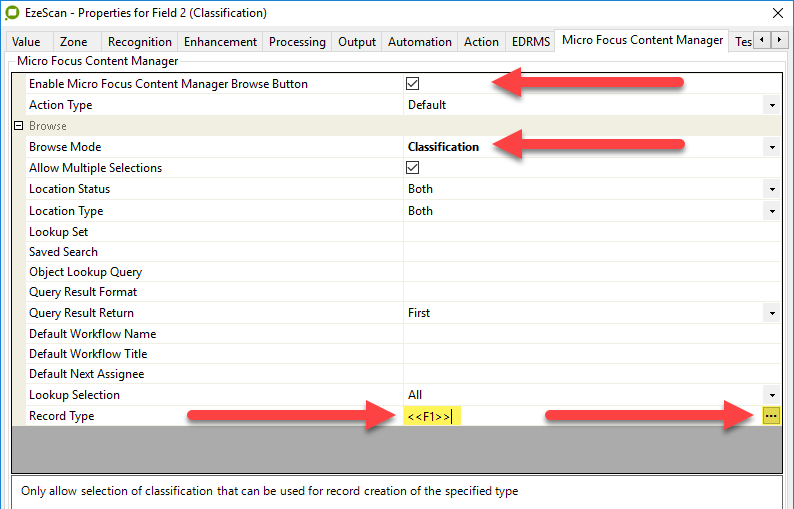
Task: Uncheck Enable Micro Focus Content Manager Browse Button
Action: coord(413,84)
